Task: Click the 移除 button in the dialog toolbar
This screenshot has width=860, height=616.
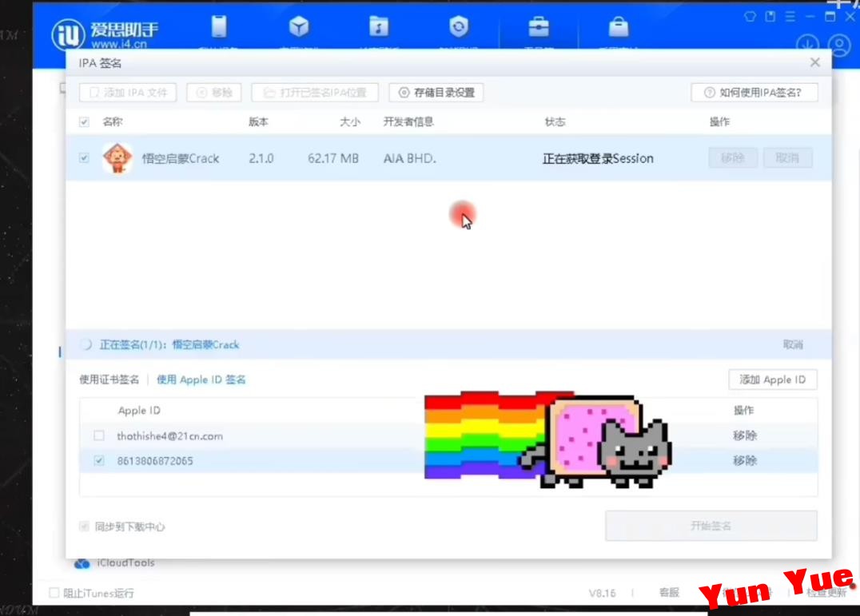Action: tap(214, 93)
